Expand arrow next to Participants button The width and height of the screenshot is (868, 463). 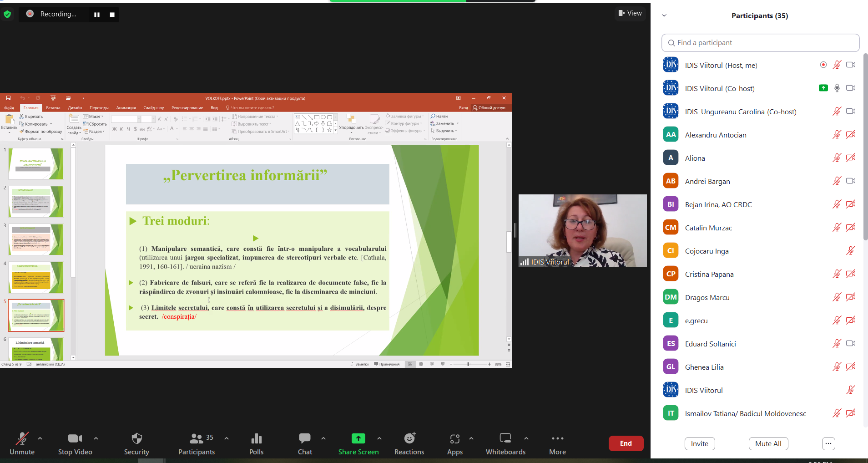coord(227,438)
